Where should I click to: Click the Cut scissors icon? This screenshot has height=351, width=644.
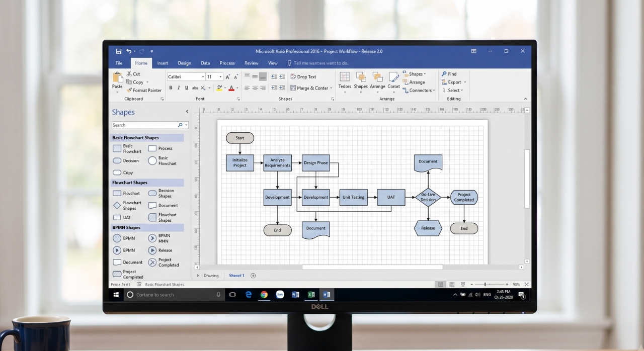(129, 74)
